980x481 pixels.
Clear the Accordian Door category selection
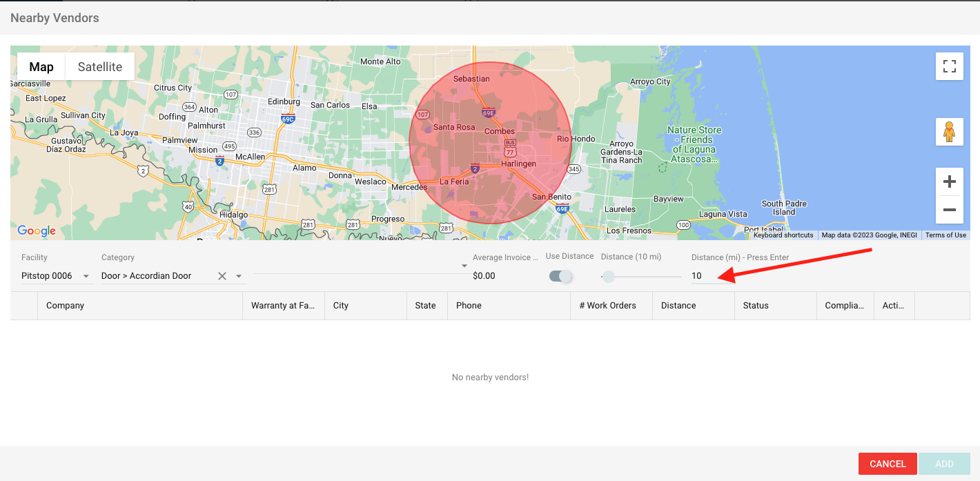[222, 276]
